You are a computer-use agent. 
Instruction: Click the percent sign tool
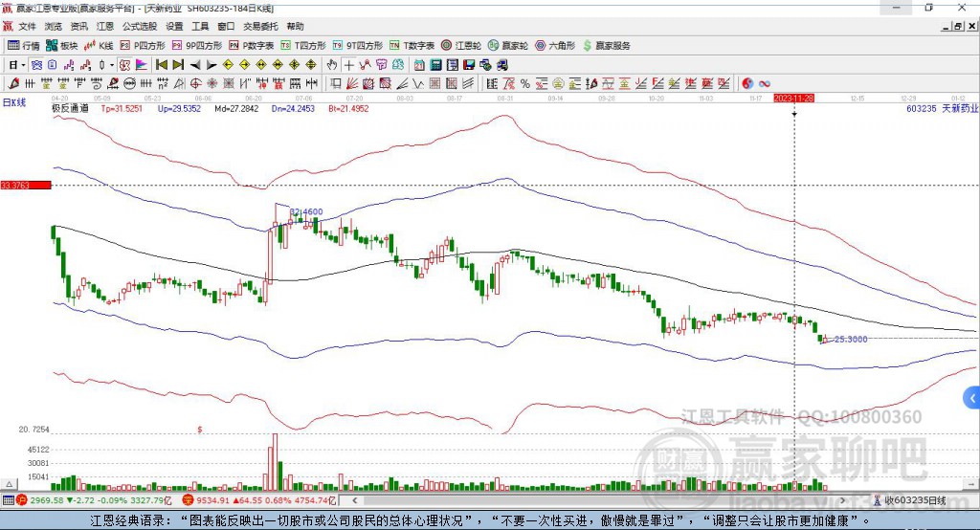click(x=525, y=83)
